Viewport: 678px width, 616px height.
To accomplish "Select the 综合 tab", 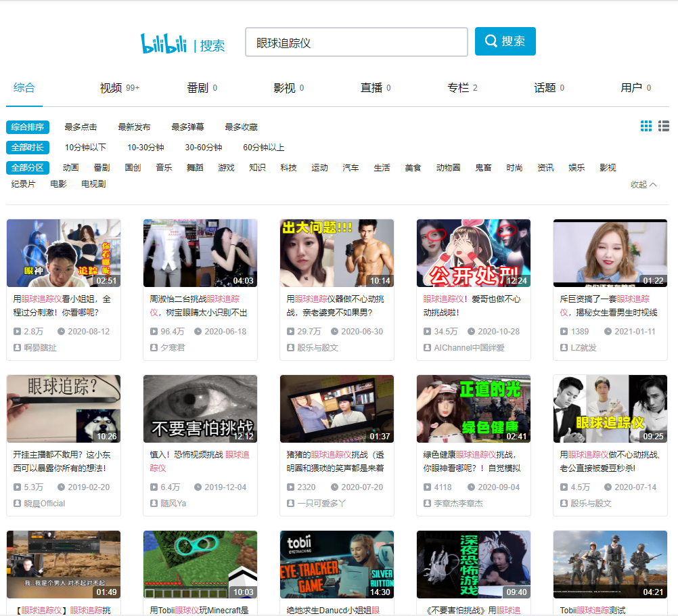I will [24, 88].
